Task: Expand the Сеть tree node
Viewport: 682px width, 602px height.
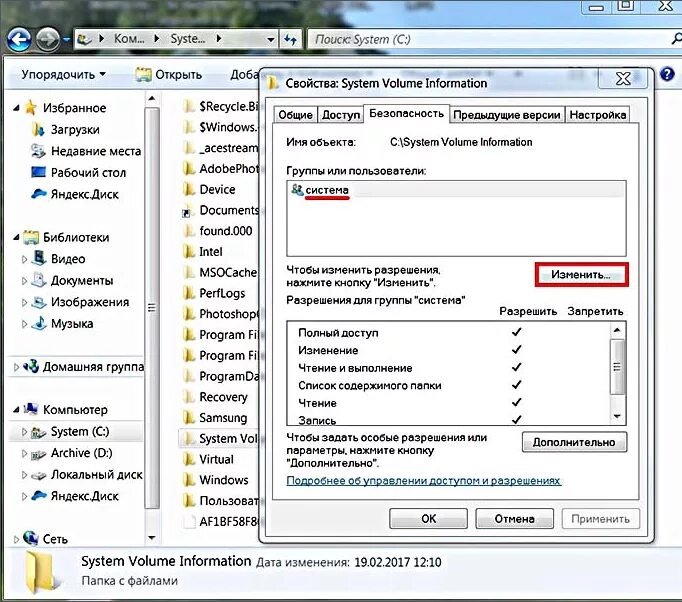Action: [x=16, y=539]
